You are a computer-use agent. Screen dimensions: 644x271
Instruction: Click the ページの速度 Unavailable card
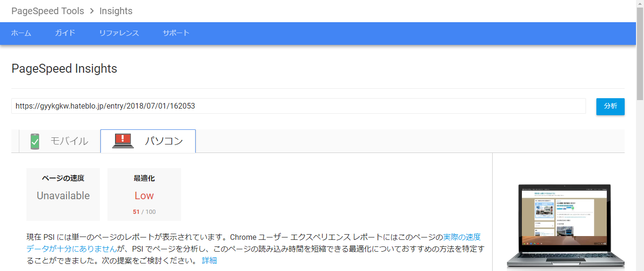(x=63, y=195)
